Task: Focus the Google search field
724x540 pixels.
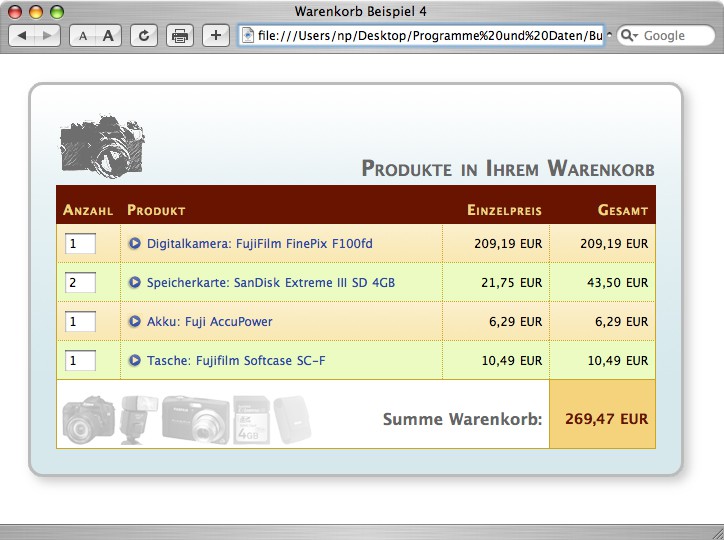Action: (x=666, y=36)
